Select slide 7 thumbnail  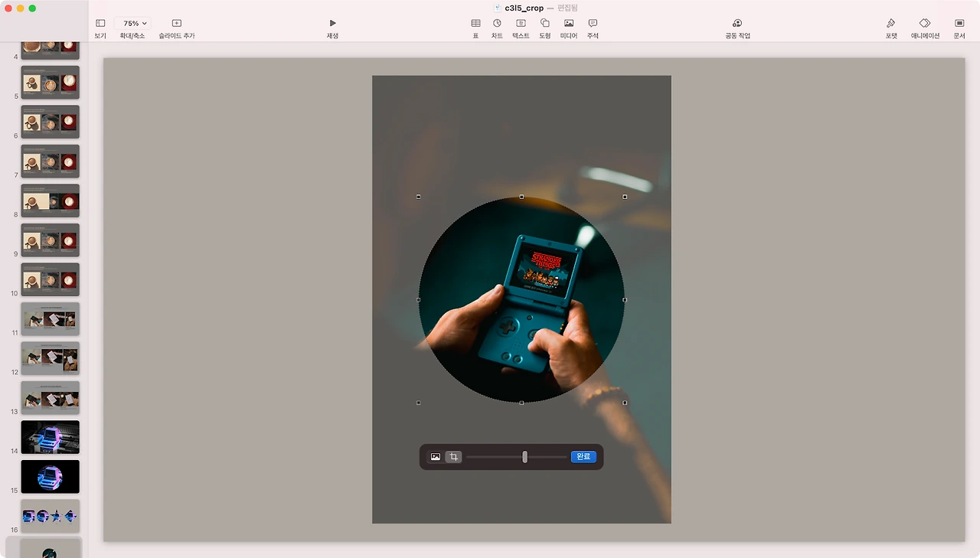point(50,161)
